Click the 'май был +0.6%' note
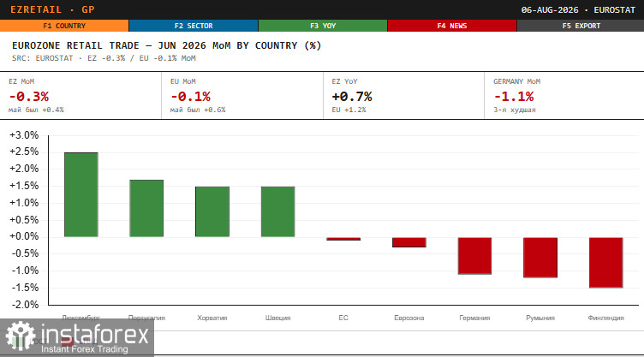The height and width of the screenshot is (357, 644). pyautogui.click(x=198, y=110)
